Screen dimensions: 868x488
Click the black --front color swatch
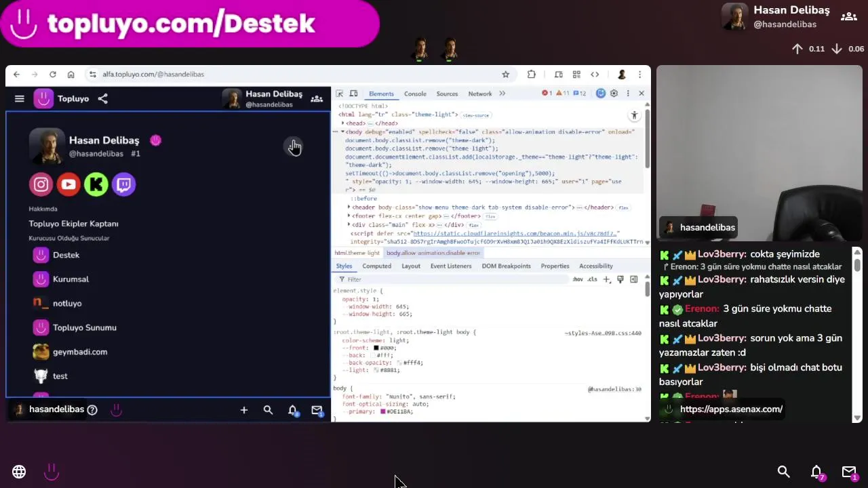click(376, 348)
